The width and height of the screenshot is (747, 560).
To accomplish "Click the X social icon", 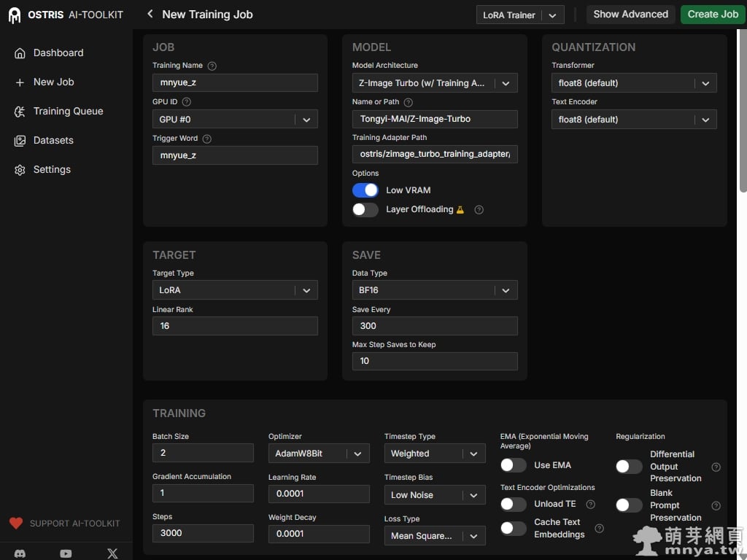I will [112, 553].
